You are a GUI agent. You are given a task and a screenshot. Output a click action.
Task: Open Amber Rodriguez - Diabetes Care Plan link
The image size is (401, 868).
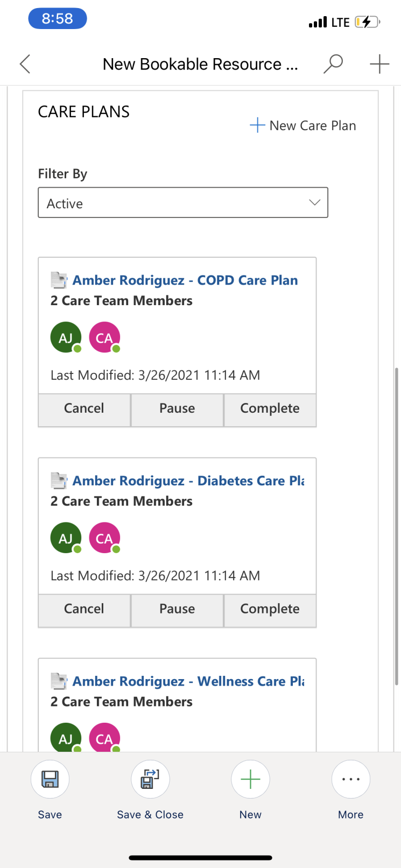click(188, 481)
